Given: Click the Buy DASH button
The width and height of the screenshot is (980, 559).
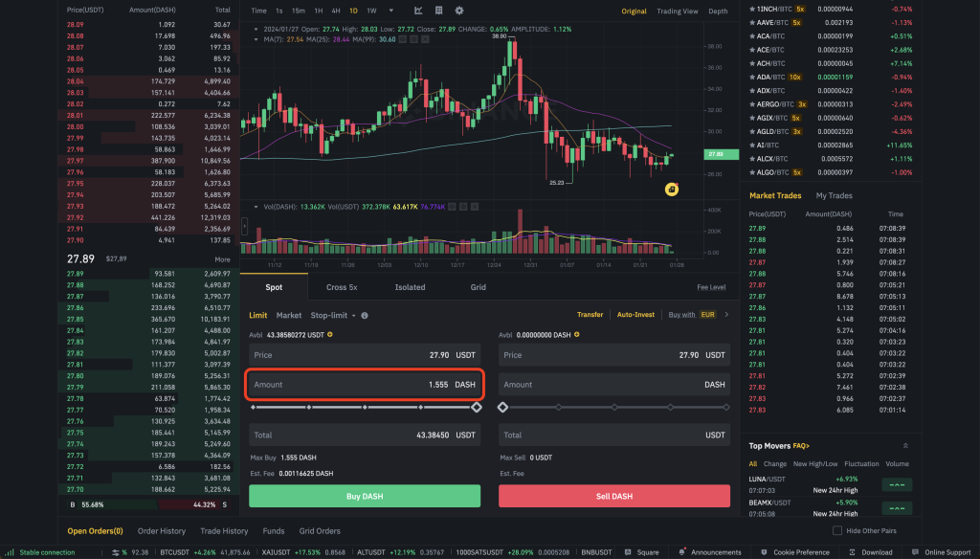Looking at the screenshot, I should [365, 496].
